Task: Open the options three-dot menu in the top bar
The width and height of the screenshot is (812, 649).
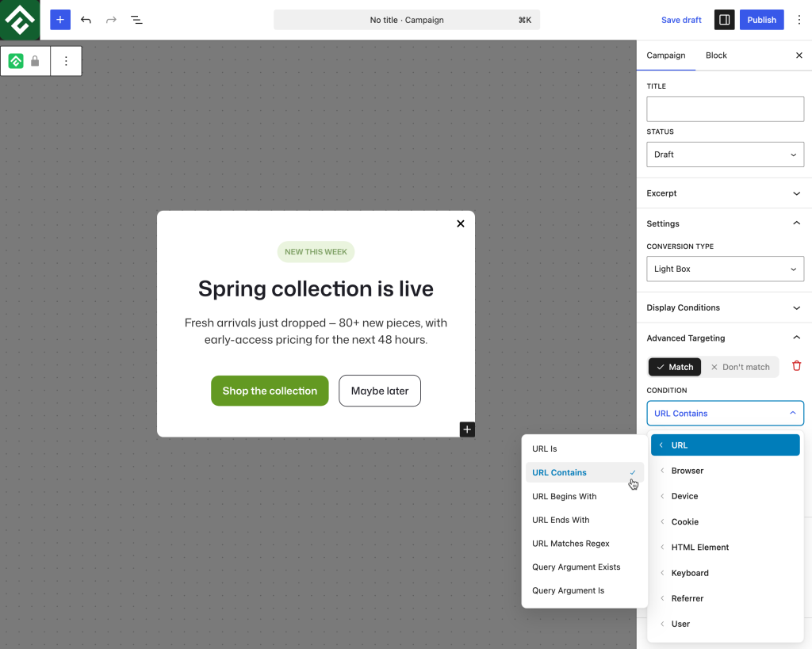Action: point(799,20)
